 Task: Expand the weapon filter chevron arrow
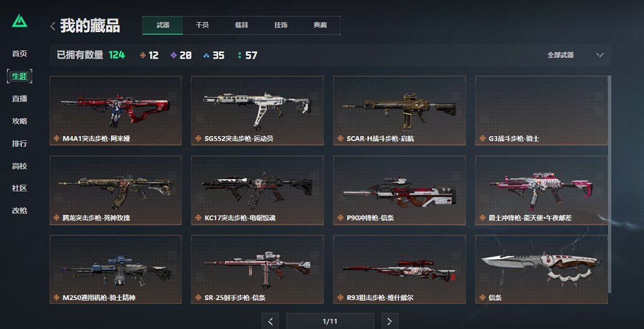(600, 55)
